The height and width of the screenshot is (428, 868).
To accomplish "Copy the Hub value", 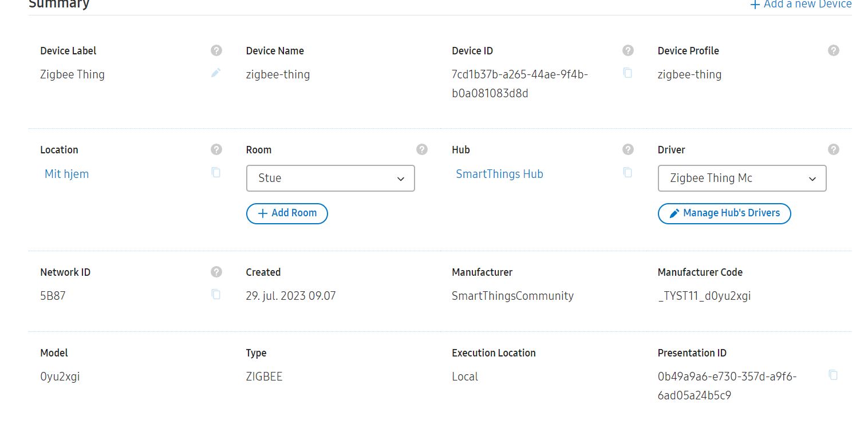I will 628,172.
